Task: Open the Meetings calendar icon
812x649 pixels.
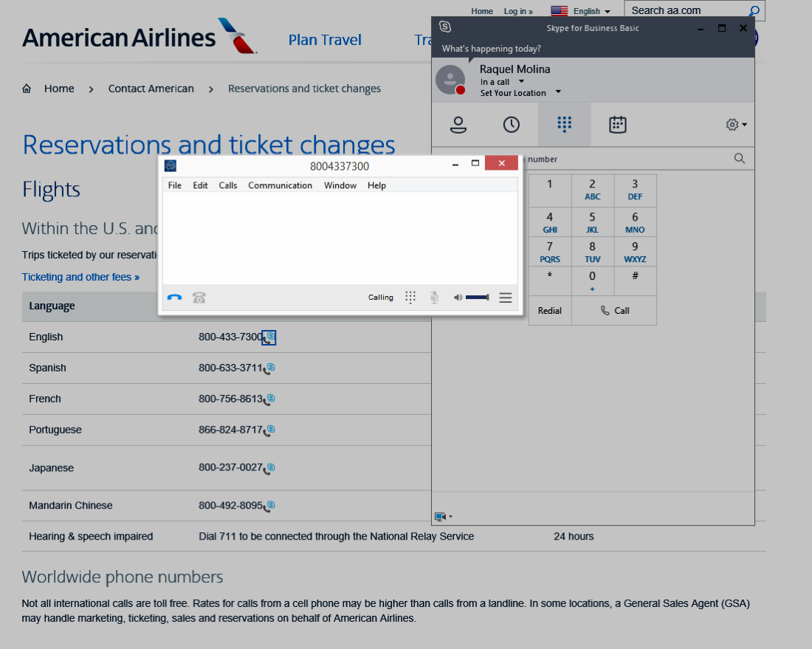Action: [x=617, y=125]
